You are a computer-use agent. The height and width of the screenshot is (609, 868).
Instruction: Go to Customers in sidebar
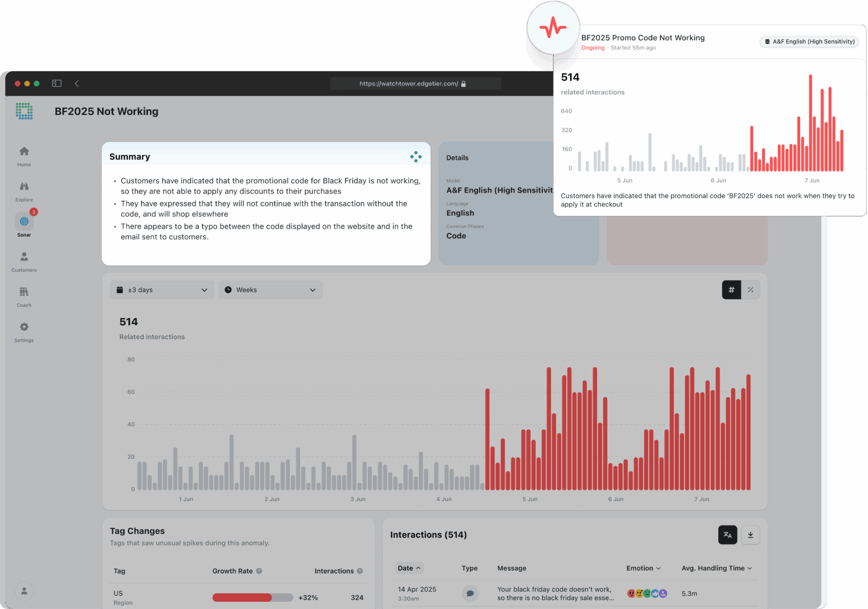click(x=24, y=262)
